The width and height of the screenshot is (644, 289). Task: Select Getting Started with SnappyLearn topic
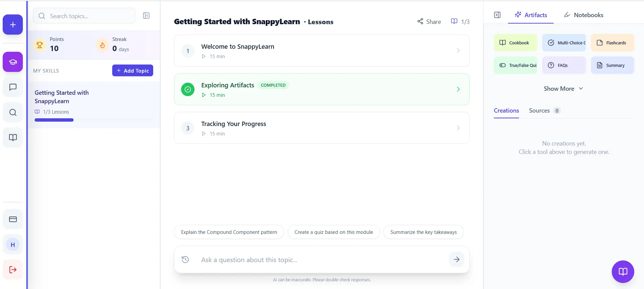pos(94,105)
